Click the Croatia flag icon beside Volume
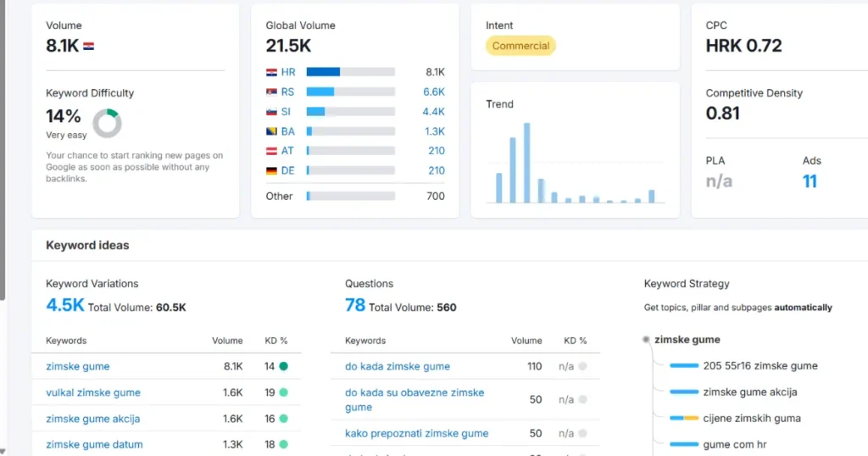The height and width of the screenshot is (456, 868). pos(88,47)
